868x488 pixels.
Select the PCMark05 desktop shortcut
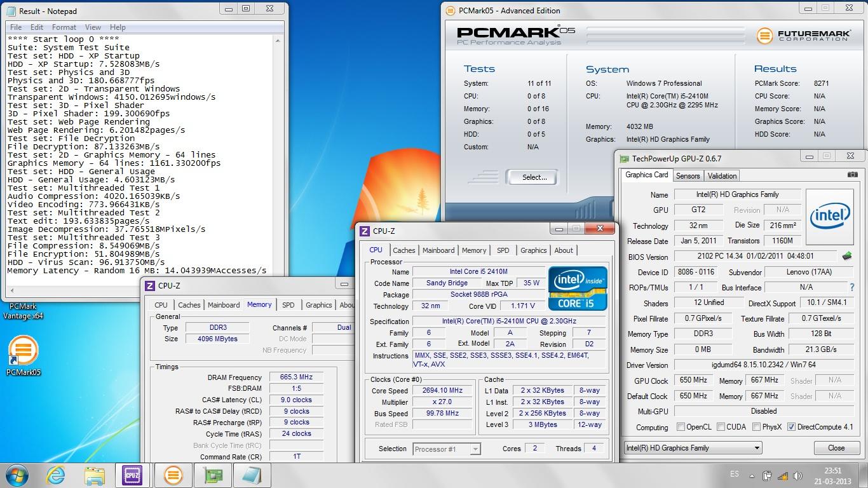coord(24,357)
